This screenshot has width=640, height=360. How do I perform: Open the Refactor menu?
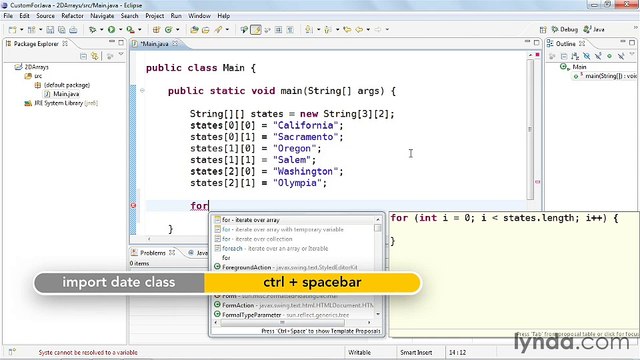point(72,16)
